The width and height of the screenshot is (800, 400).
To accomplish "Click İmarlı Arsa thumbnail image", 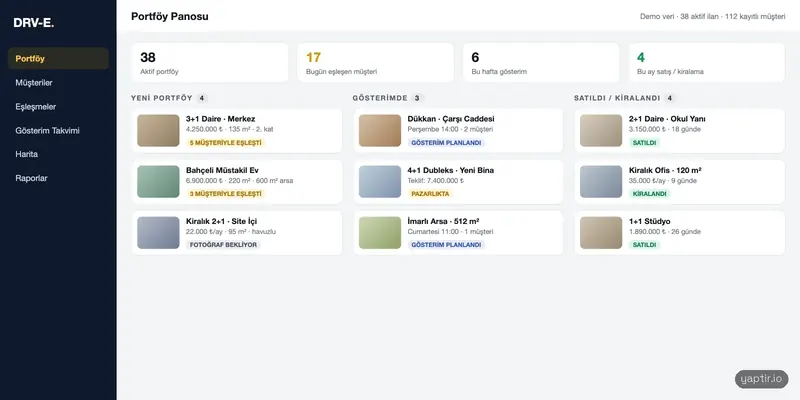I will coord(380,233).
